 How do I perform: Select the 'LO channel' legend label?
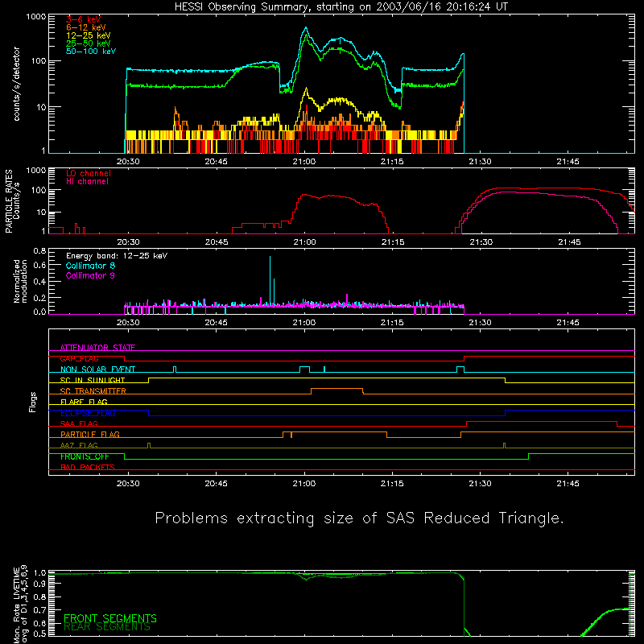coord(89,173)
